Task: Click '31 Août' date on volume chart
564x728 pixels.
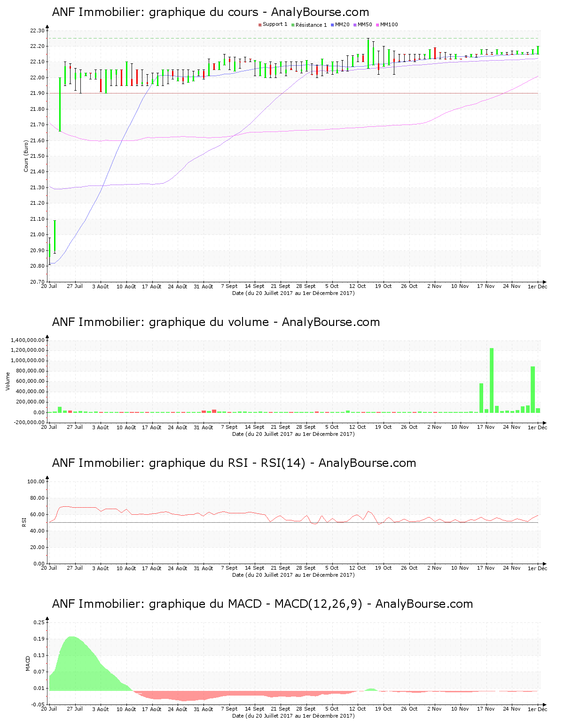Action: click(204, 427)
